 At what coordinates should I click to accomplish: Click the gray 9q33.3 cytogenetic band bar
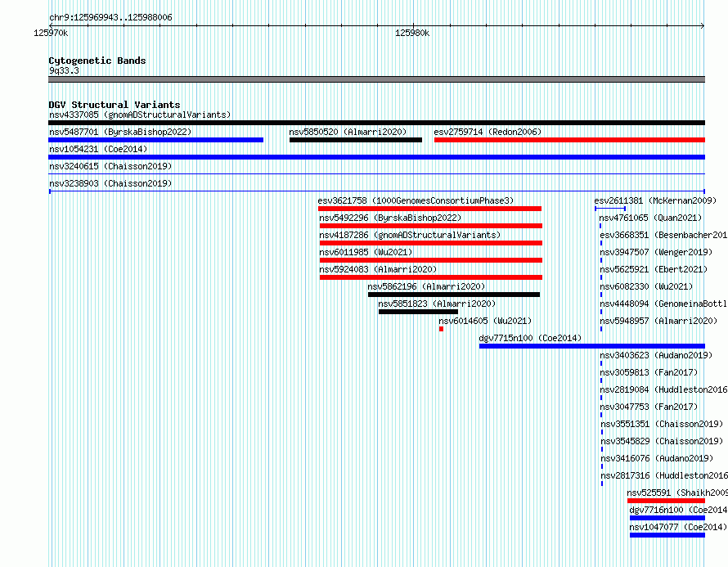(376, 79)
